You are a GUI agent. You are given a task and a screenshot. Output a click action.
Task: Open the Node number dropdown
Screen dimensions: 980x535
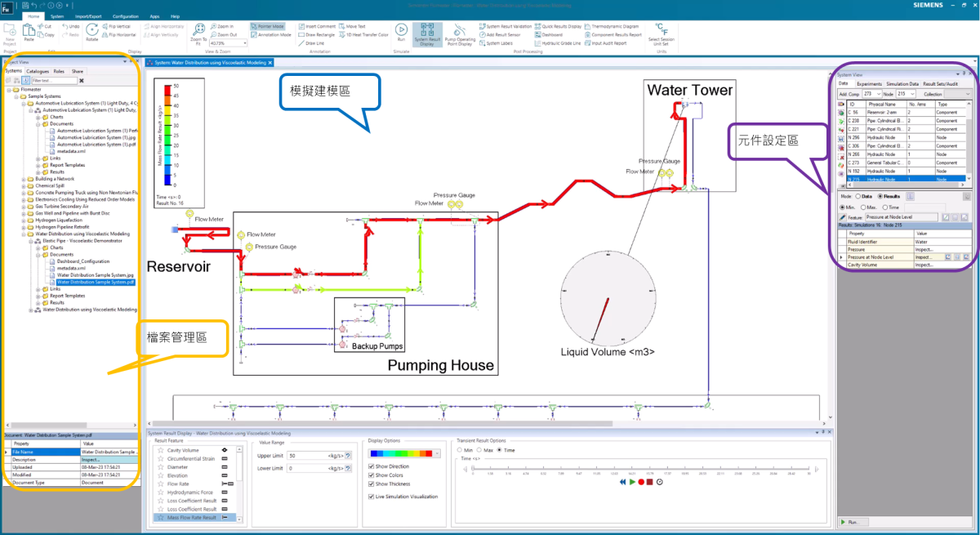click(913, 94)
